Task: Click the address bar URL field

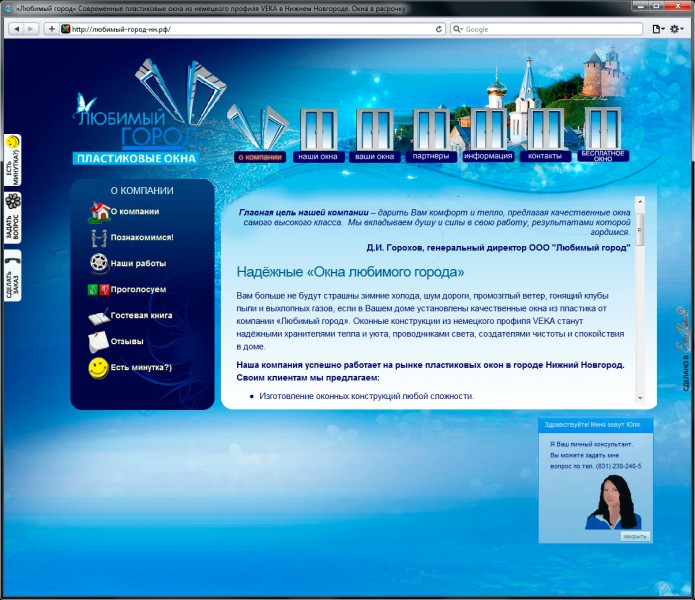Action: [x=252, y=29]
